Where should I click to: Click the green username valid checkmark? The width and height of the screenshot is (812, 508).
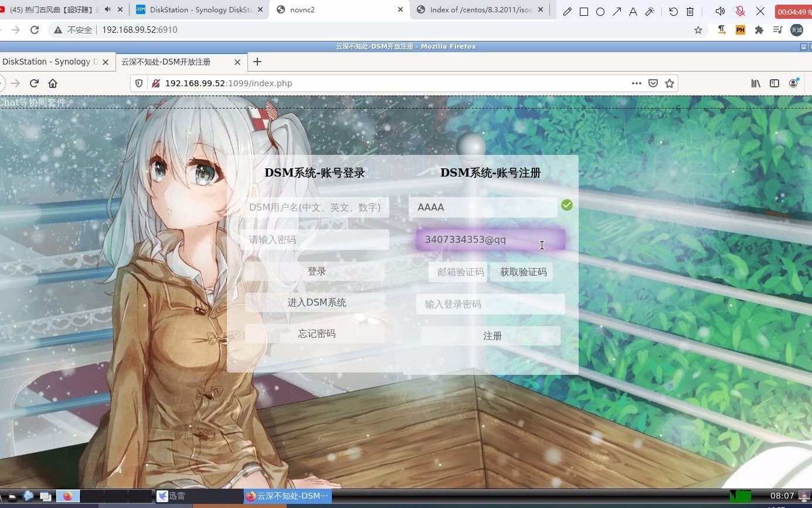[x=566, y=205]
